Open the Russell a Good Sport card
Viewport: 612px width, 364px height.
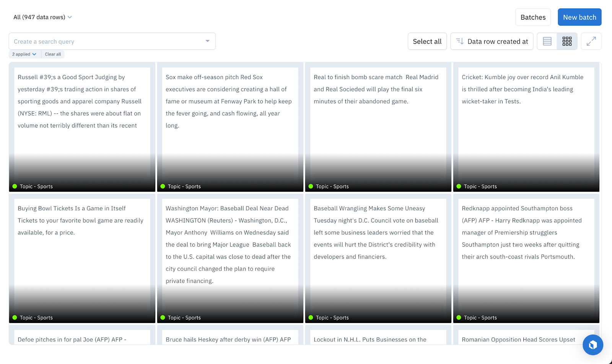82,127
